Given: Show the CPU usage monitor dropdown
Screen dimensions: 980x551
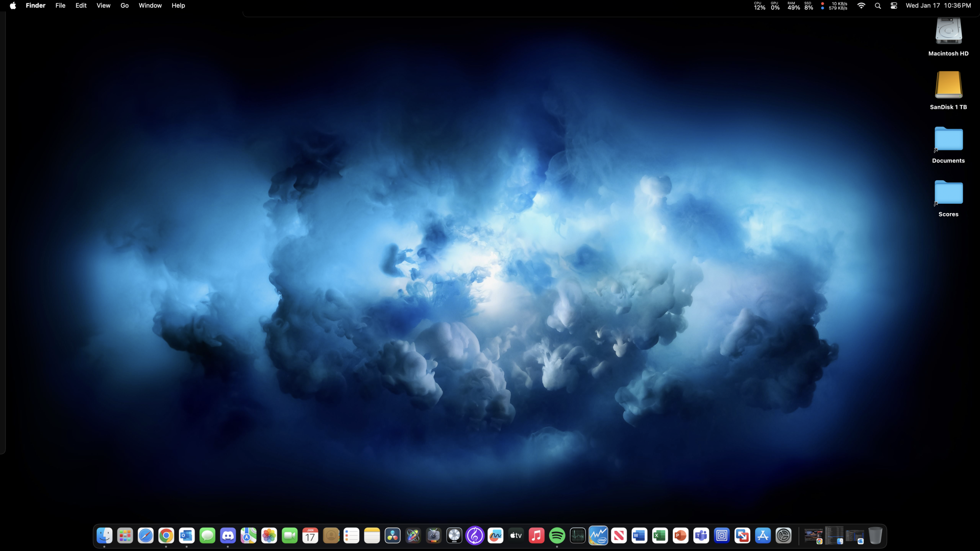Looking at the screenshot, I should point(759,6).
